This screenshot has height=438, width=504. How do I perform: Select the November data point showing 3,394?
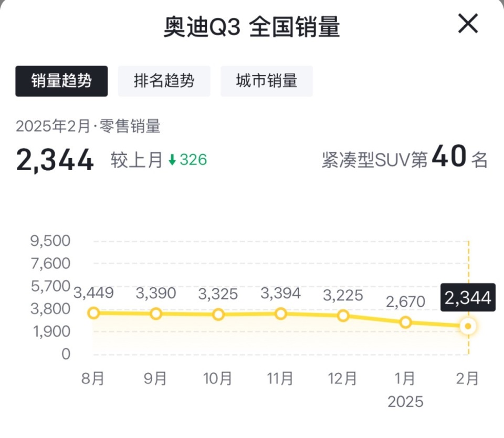[x=280, y=314]
